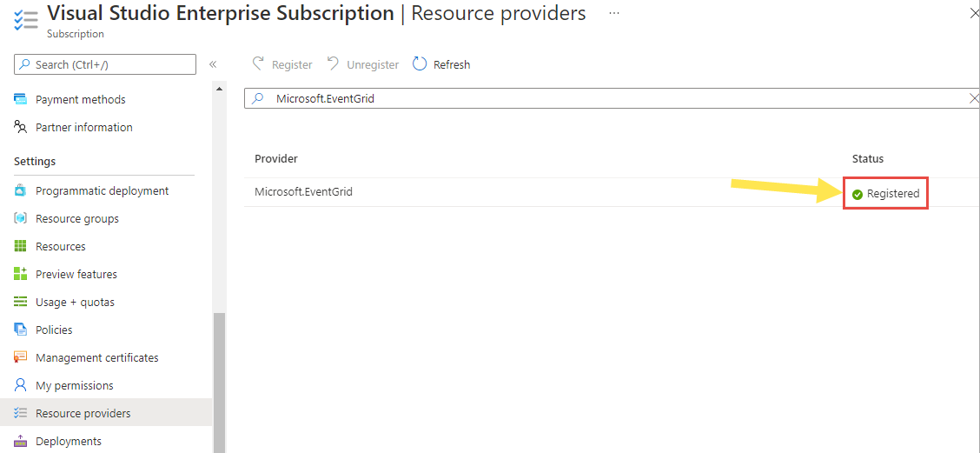Click the Management certificates icon
The image size is (980, 453).
coord(21,357)
